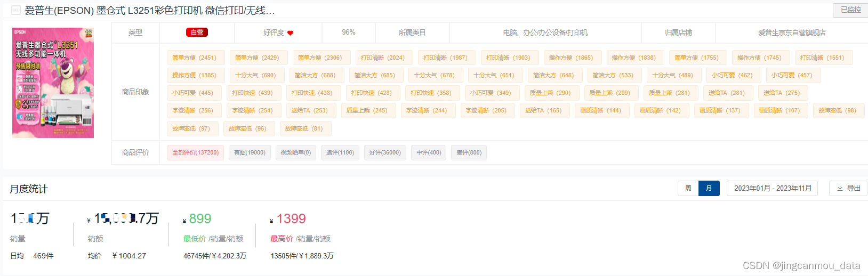Click the category path 电脑、办公/办公设备/打印机

point(545,33)
